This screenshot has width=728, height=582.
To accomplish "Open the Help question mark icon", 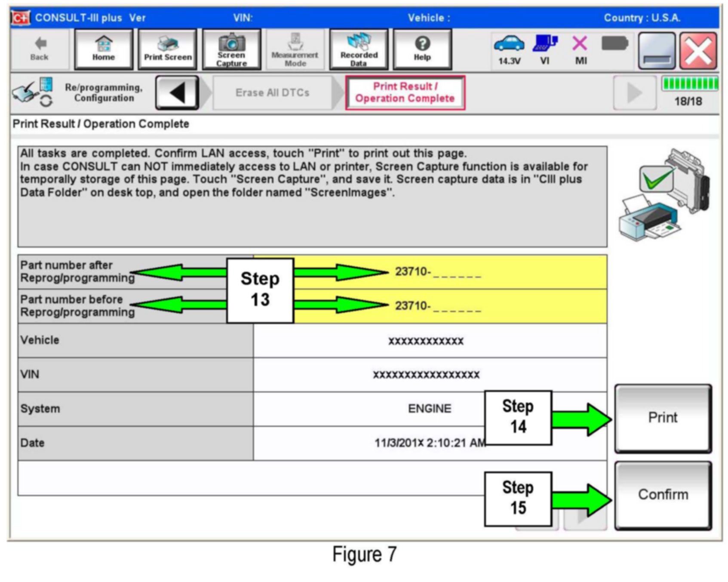I will pyautogui.click(x=422, y=49).
